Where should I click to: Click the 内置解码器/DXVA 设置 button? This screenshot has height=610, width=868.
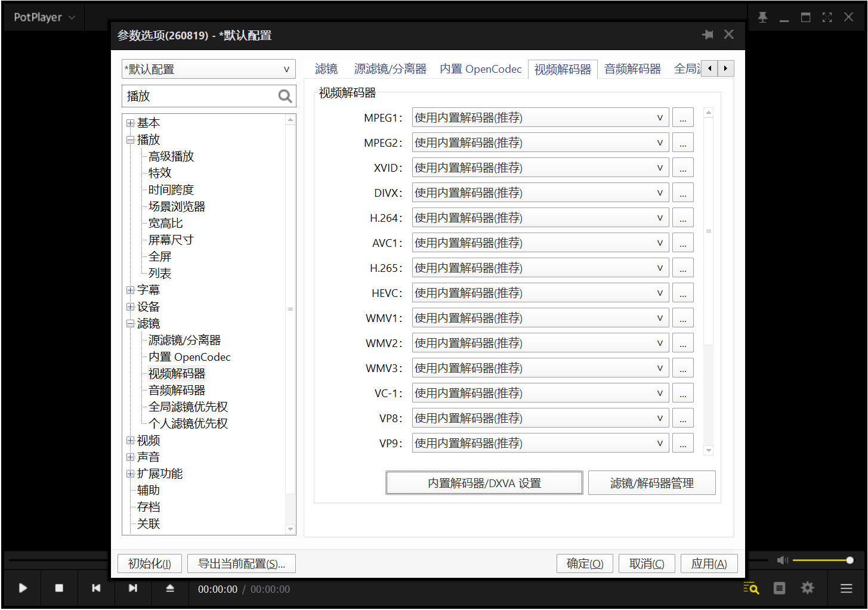484,483
